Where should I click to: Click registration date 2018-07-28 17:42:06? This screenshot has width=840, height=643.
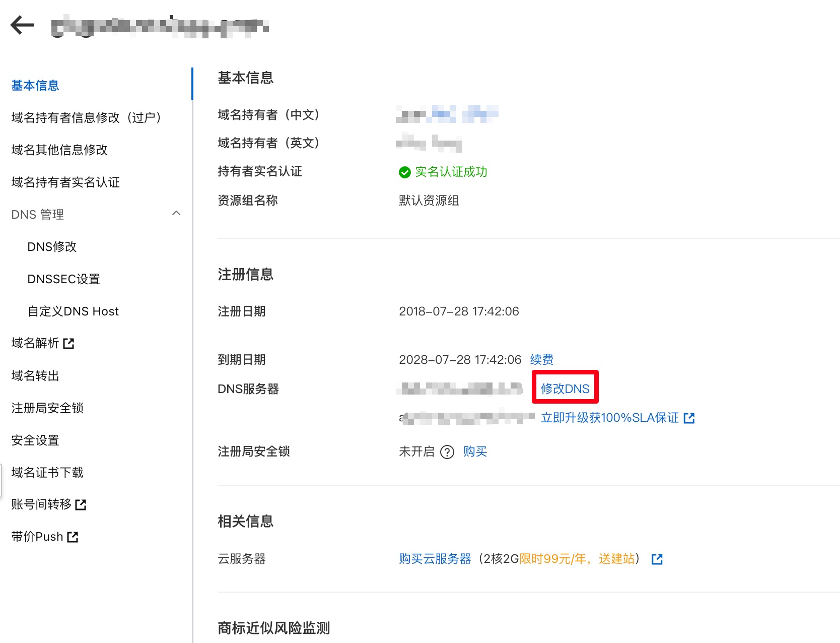pyautogui.click(x=459, y=311)
